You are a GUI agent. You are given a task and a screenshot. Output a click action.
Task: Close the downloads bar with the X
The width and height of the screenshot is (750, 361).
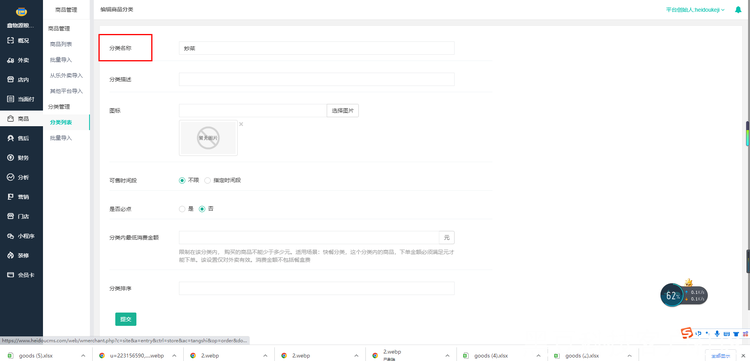(x=744, y=355)
